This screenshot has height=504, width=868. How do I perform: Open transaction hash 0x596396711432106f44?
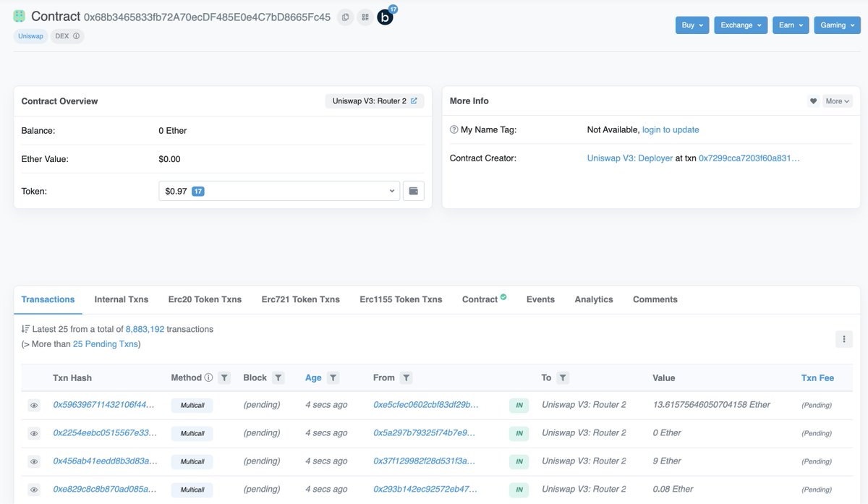(104, 405)
